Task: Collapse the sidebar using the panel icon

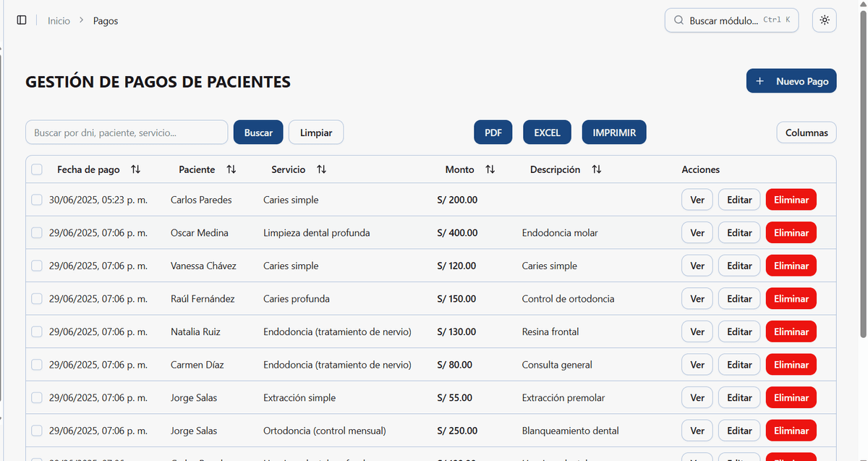Action: 22,20
